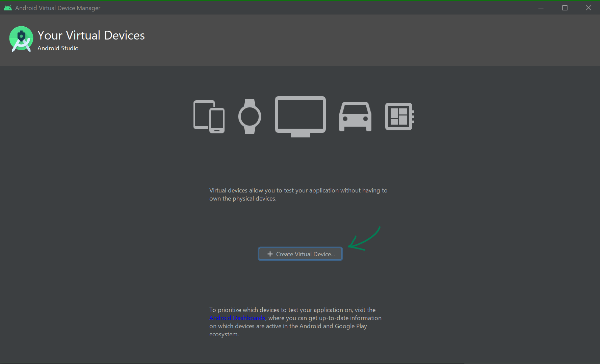Maximize the Device Manager window
This screenshot has height=364, width=600.
(565, 8)
